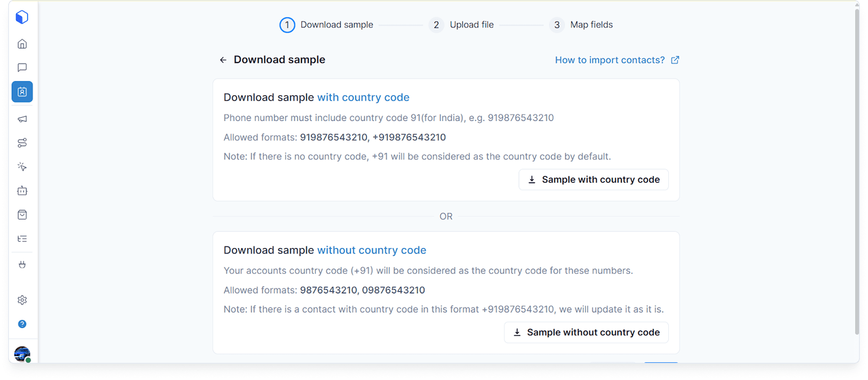
Task: Select the Contacts sidebar icon
Action: click(x=22, y=92)
